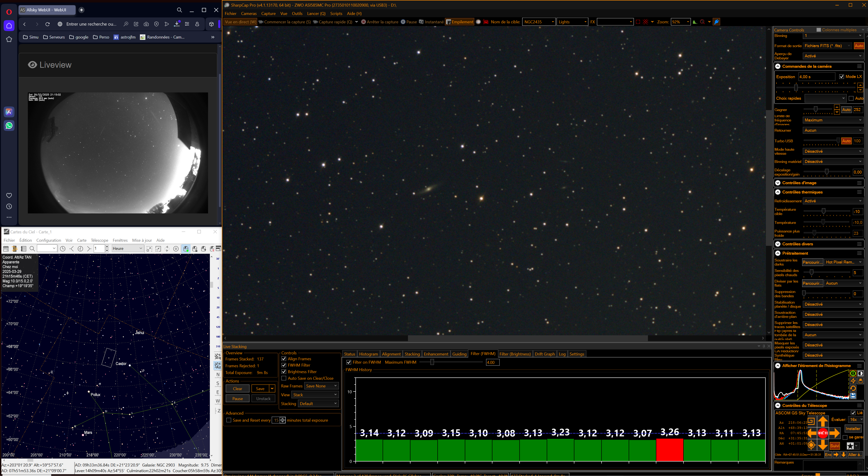This screenshot has height=476, width=868.
Task: Toggle the Lié checkbox in telescope controls
Action: [x=853, y=413]
